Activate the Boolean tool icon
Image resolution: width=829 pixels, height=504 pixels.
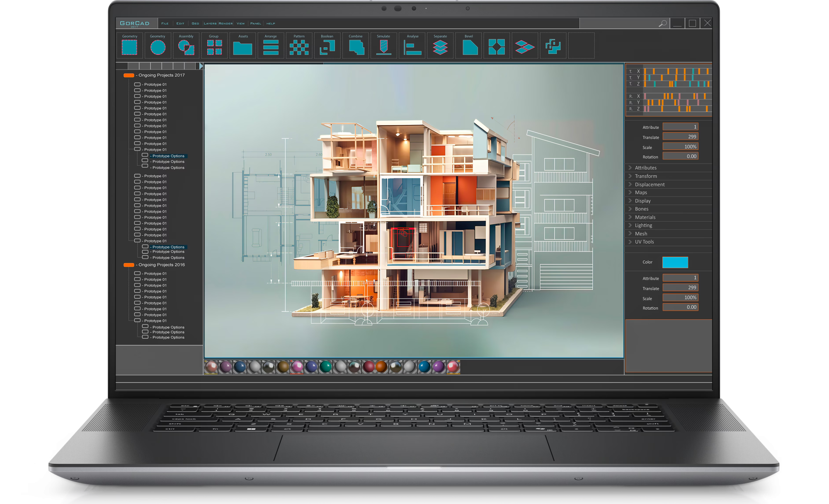(x=327, y=48)
